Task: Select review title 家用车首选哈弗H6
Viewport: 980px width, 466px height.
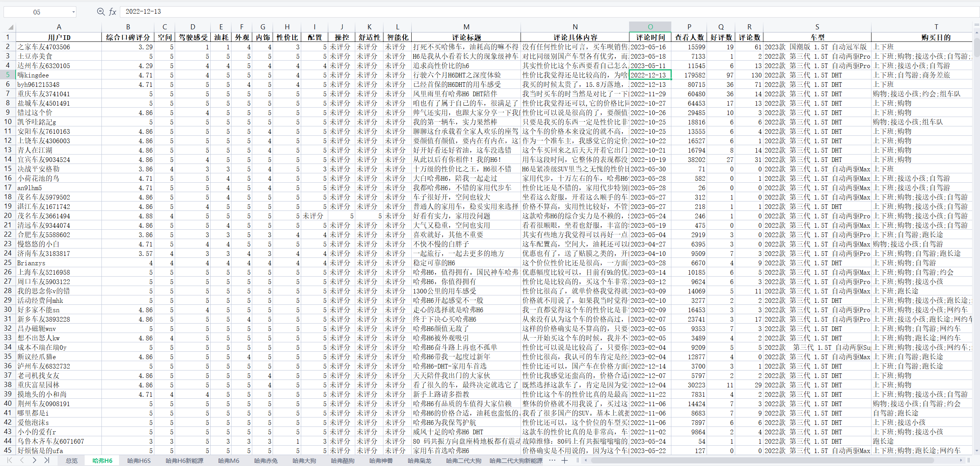Action: point(466,451)
